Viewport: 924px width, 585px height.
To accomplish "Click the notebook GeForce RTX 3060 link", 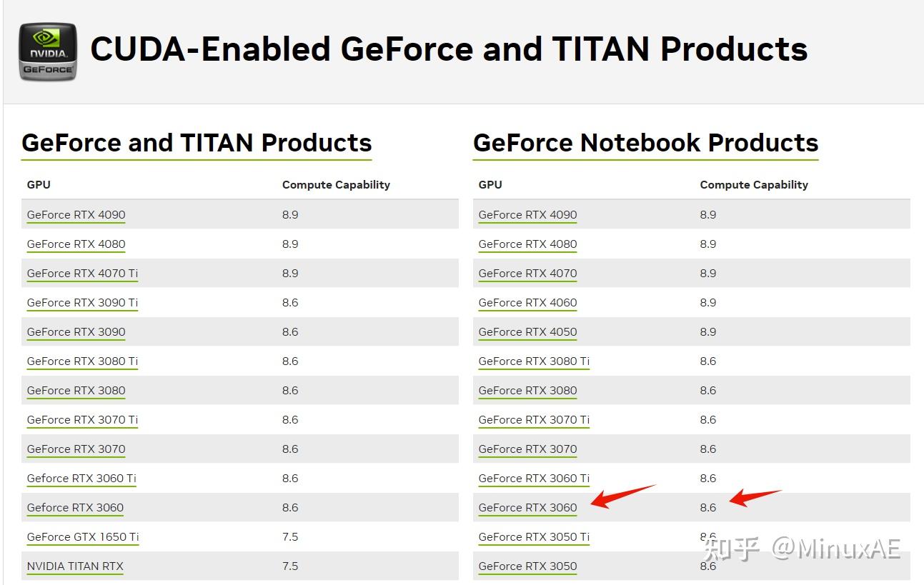I will click(x=527, y=507).
